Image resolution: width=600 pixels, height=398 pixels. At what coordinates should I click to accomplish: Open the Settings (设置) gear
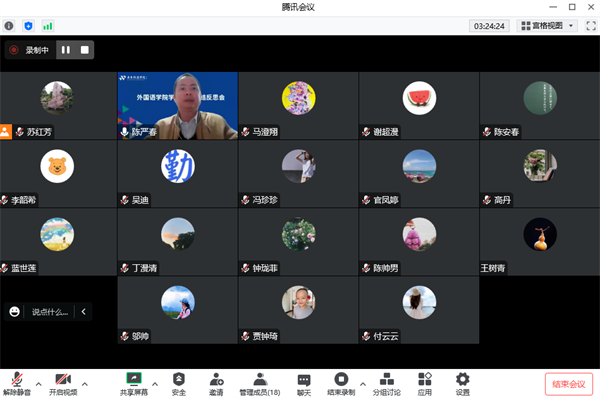pos(463,384)
